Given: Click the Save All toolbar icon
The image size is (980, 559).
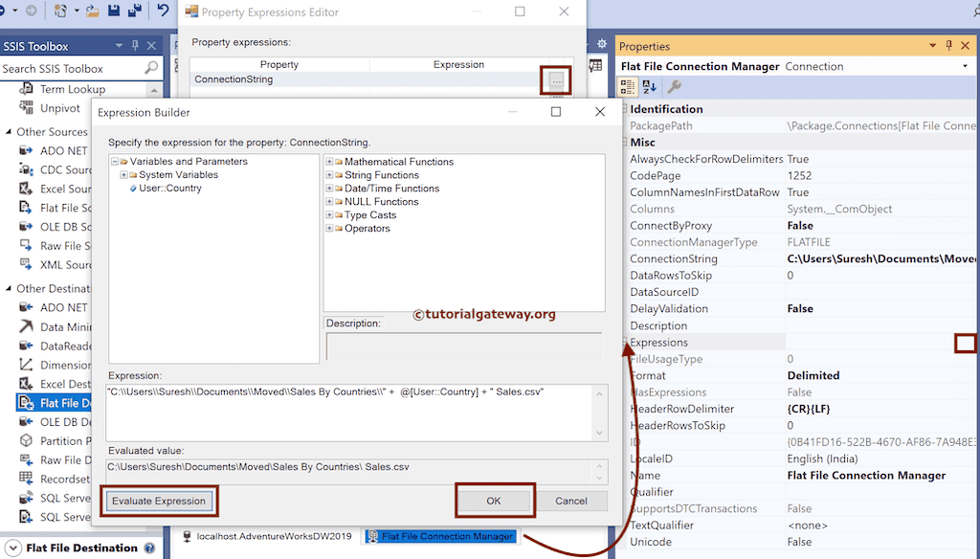Looking at the screenshot, I should point(135,10).
